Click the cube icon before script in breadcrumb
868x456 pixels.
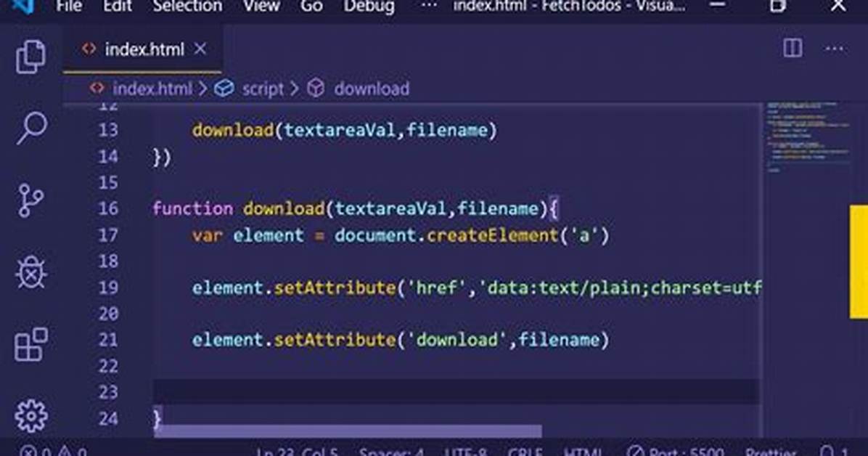pos(224,88)
